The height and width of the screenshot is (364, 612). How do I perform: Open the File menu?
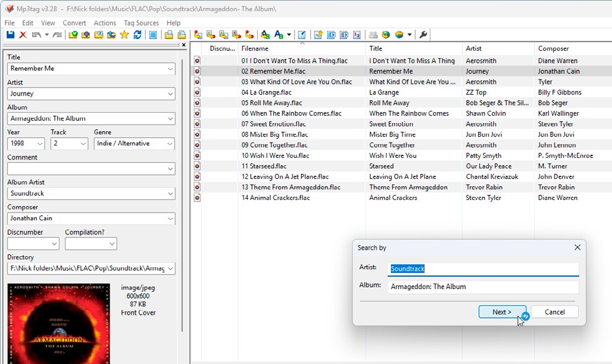(x=9, y=23)
